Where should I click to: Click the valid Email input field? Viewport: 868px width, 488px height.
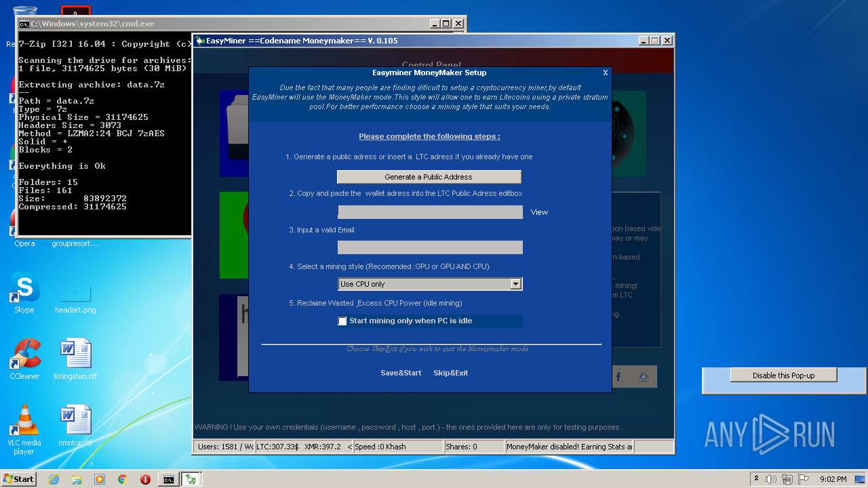(x=430, y=247)
